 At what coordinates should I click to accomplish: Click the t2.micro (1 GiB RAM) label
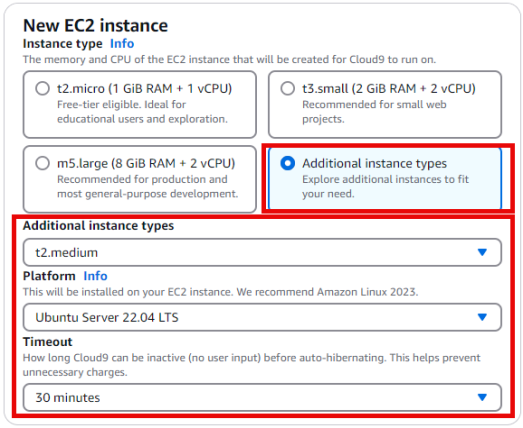tap(144, 89)
